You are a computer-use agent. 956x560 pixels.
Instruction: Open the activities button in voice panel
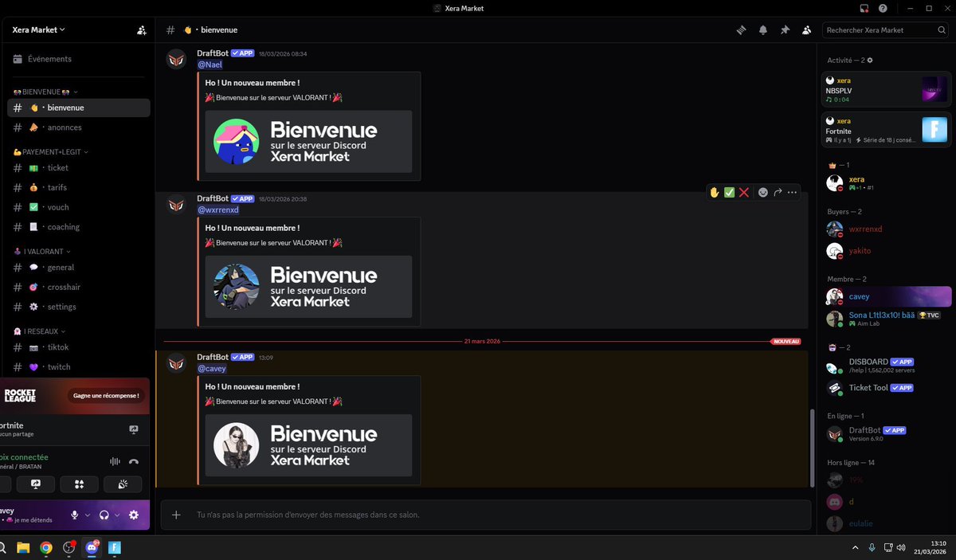79,484
